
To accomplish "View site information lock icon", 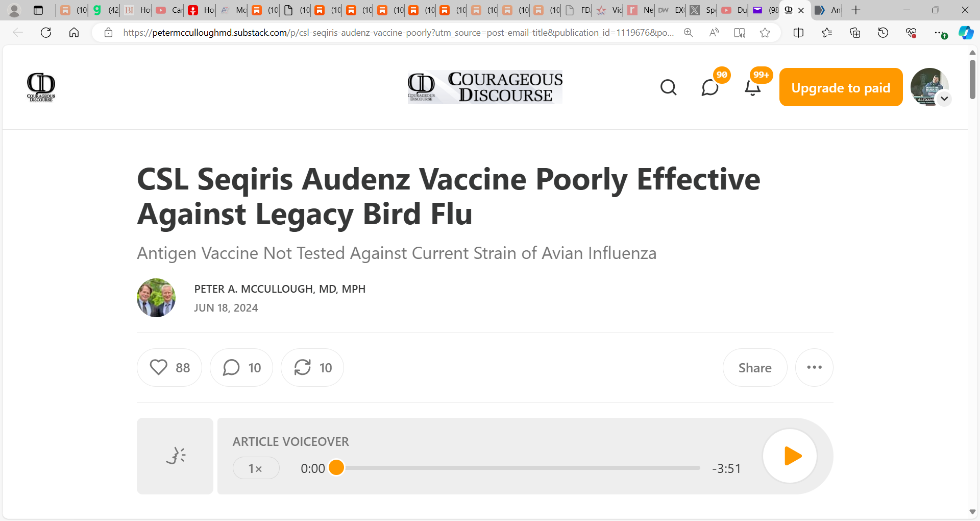I will 108,33.
